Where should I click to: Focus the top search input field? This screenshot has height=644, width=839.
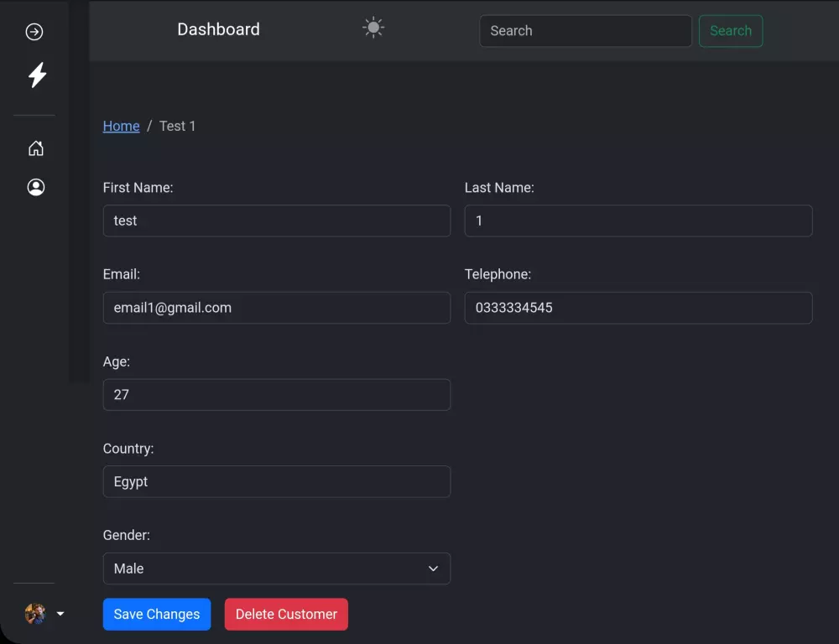[585, 31]
